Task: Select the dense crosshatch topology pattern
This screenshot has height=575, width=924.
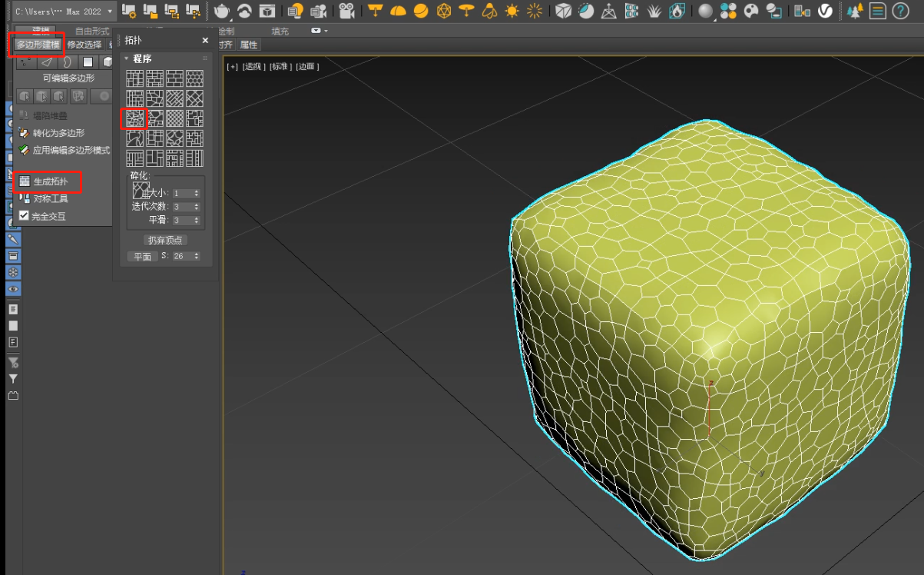Action: pyautogui.click(x=175, y=118)
